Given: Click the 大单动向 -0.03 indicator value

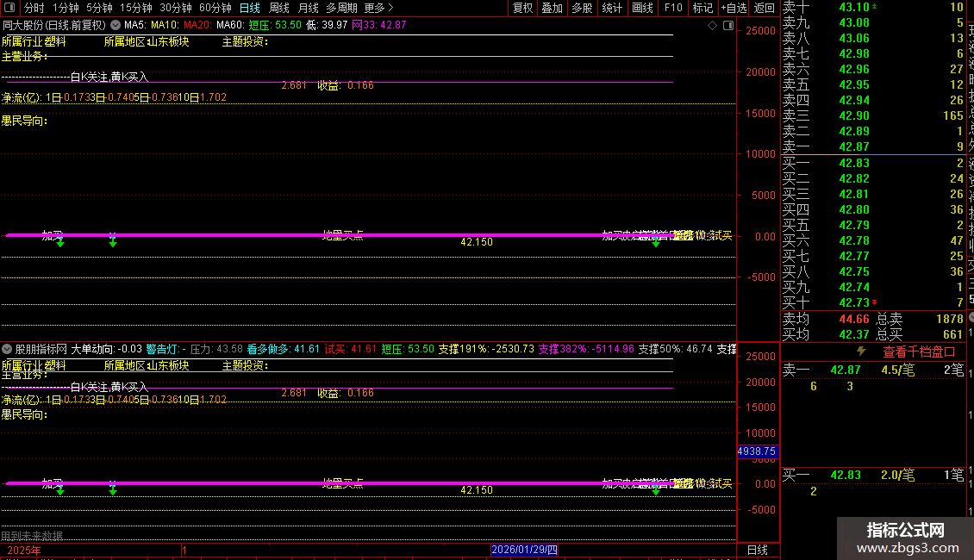Looking at the screenshot, I should pyautogui.click(x=106, y=349).
